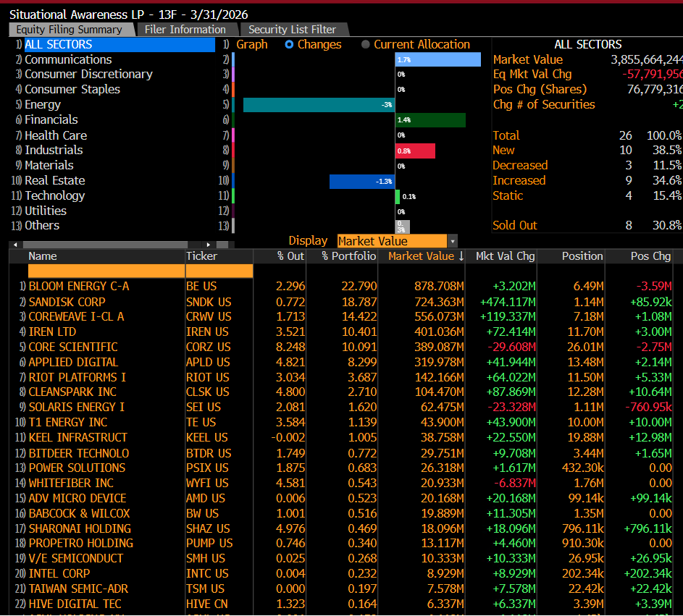Open the TAIWAN SEMIC-ADR holding
The image size is (683, 616).
point(78,589)
